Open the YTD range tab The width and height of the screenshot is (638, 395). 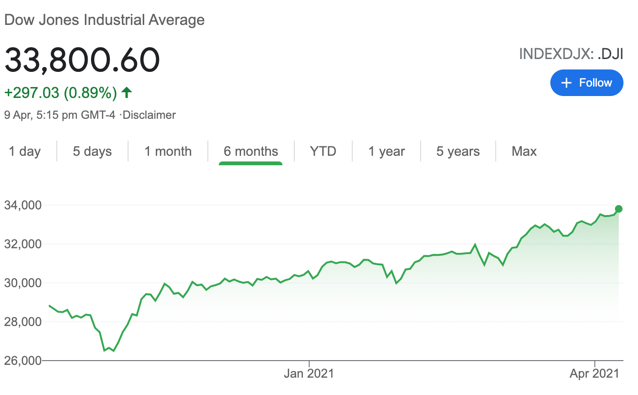point(323,151)
